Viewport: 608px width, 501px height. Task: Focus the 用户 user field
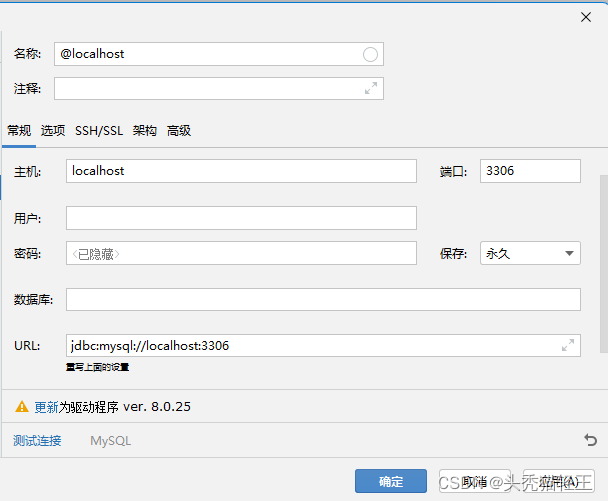241,218
